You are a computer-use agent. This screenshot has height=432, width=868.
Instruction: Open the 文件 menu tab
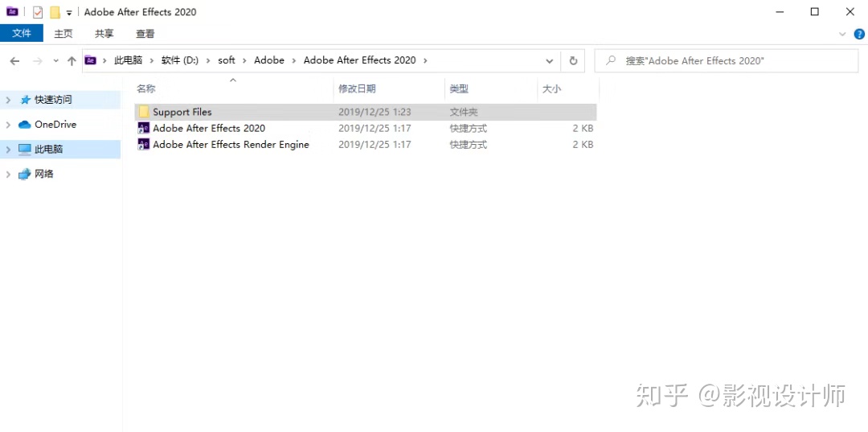22,33
